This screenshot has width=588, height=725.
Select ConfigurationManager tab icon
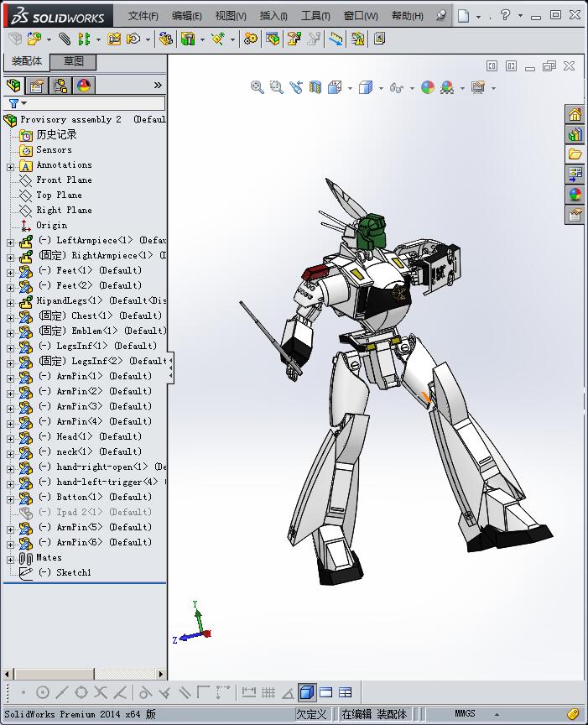point(60,86)
